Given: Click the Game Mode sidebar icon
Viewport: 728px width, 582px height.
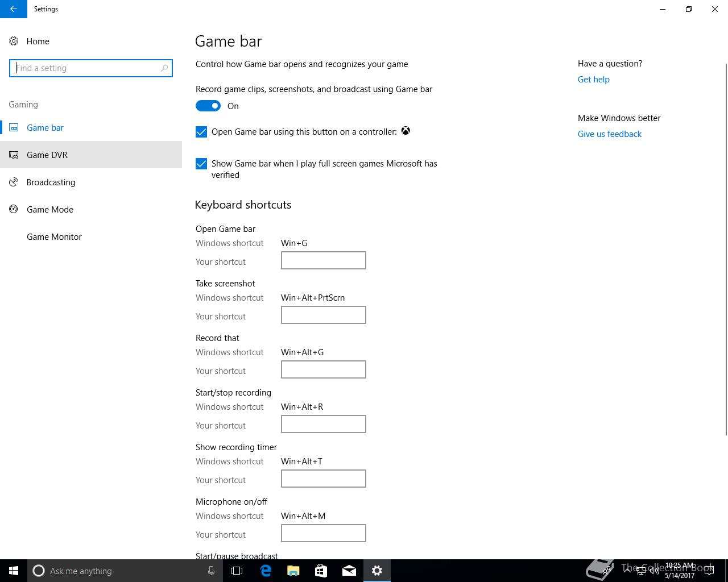Looking at the screenshot, I should [14, 209].
